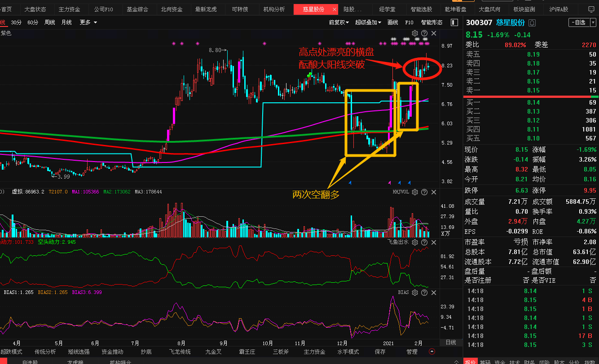599x364 pixels.
Task: Switch chart to 月线 monthly period
Action: click(66, 22)
